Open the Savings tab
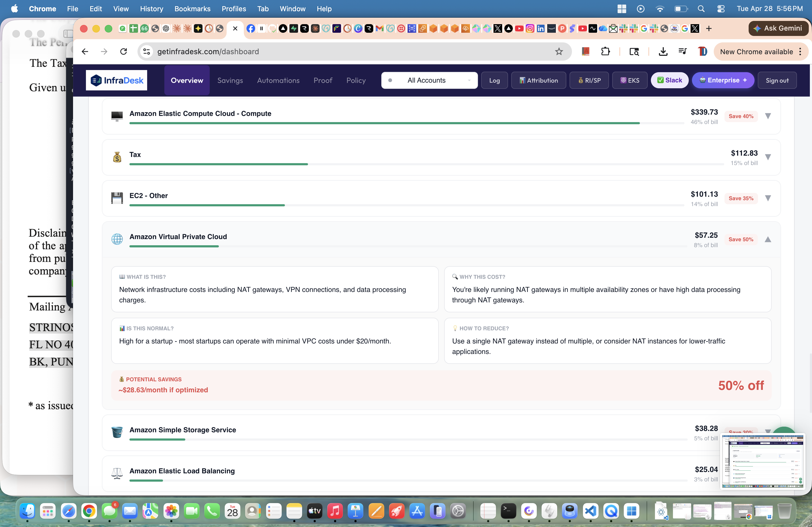812x527 pixels. click(x=230, y=80)
